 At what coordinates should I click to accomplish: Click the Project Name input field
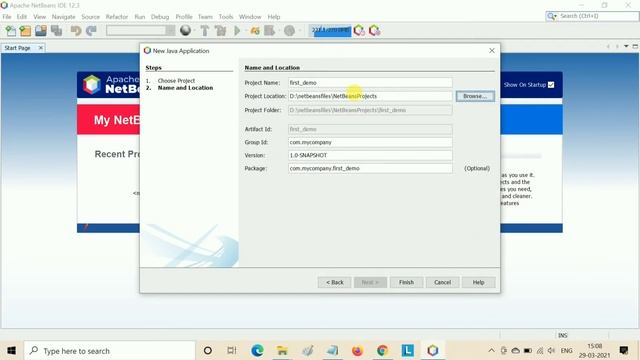pos(370,82)
